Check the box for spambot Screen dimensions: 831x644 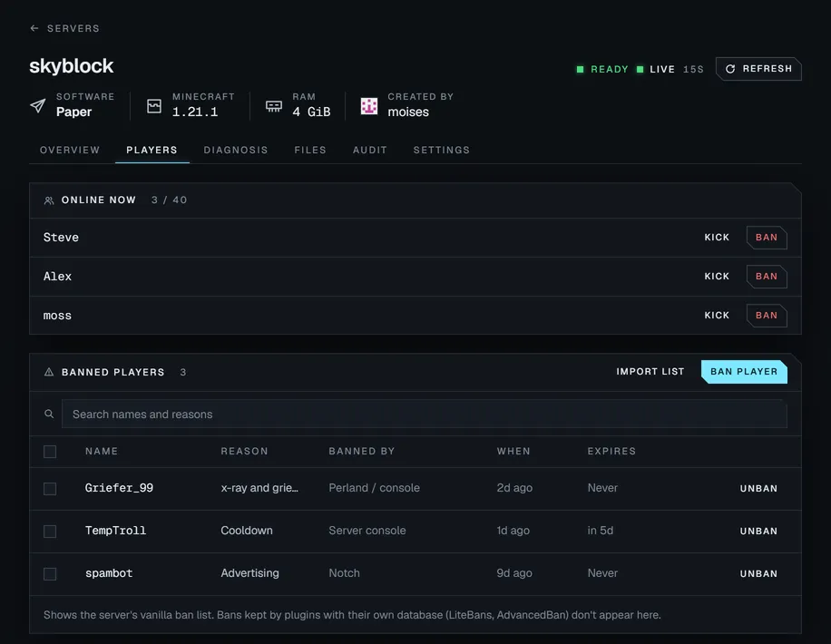[x=50, y=574]
